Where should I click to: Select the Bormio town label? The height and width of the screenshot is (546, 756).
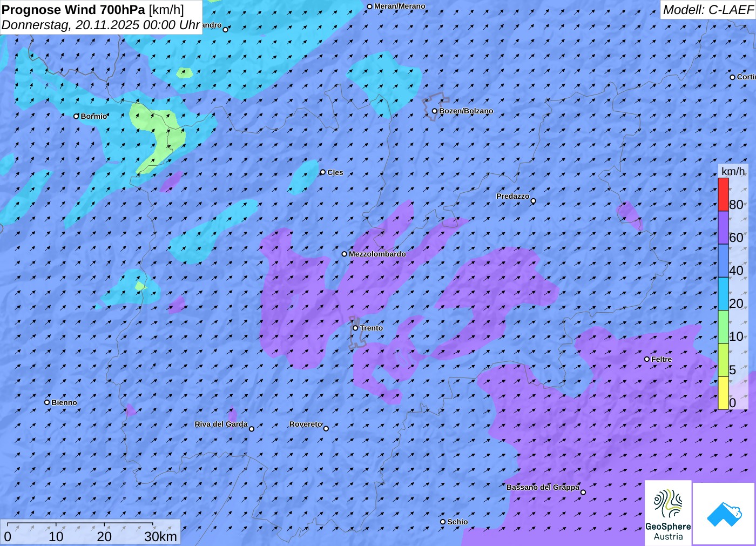(94, 116)
